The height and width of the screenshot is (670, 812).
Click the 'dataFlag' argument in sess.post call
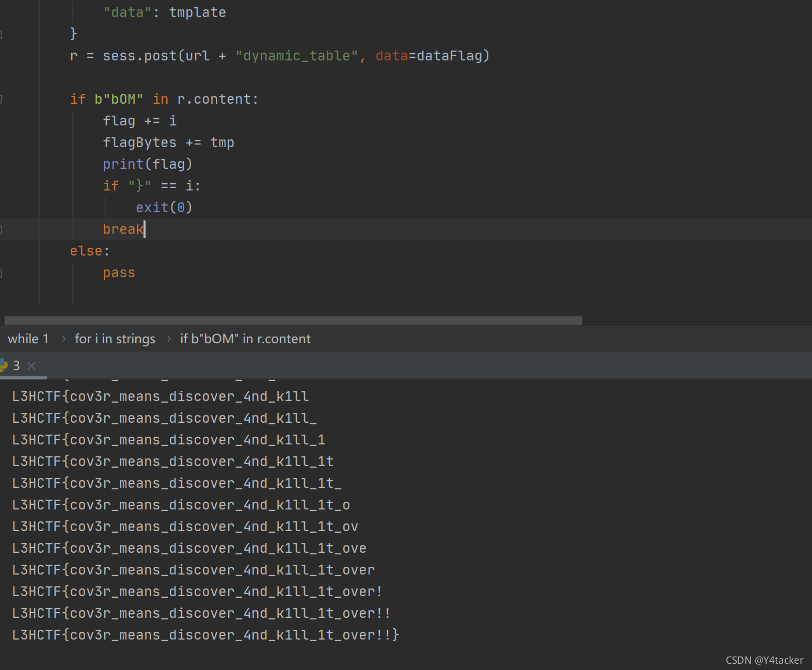449,56
